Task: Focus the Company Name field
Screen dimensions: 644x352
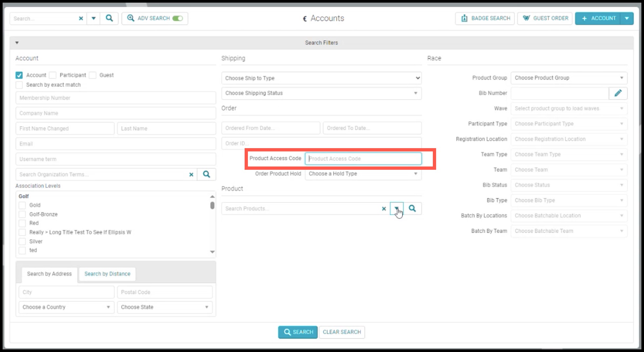Action: coord(116,113)
